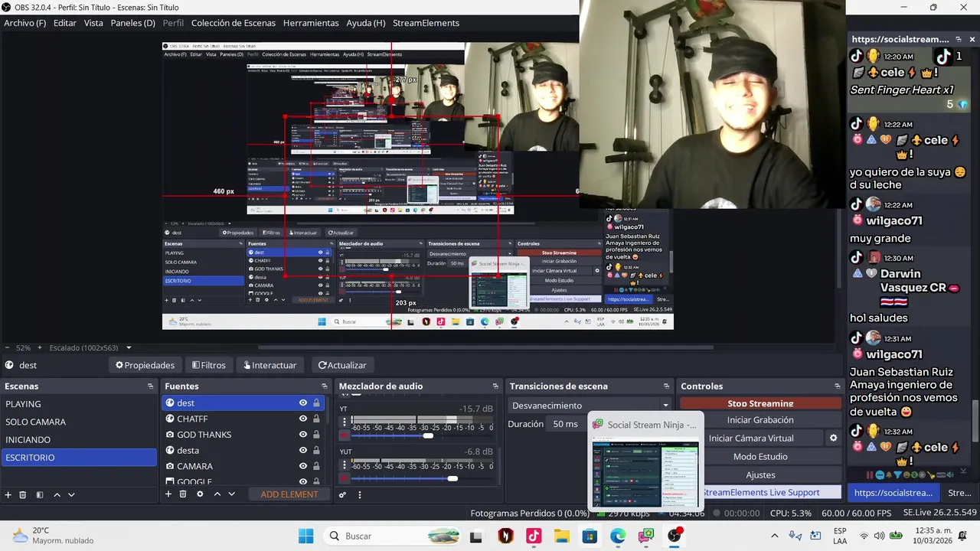This screenshot has height=551, width=980.
Task: Open Microsoft Edge from taskbar
Action: click(618, 536)
